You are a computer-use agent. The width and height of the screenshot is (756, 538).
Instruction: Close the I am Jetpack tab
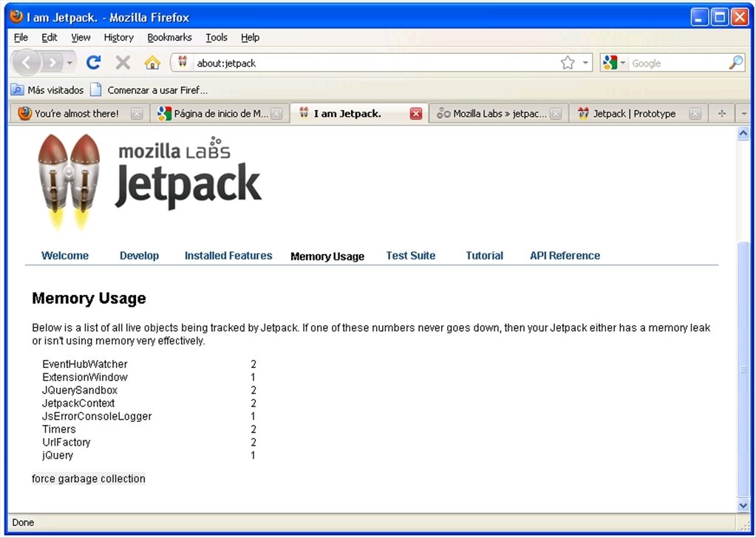415,114
